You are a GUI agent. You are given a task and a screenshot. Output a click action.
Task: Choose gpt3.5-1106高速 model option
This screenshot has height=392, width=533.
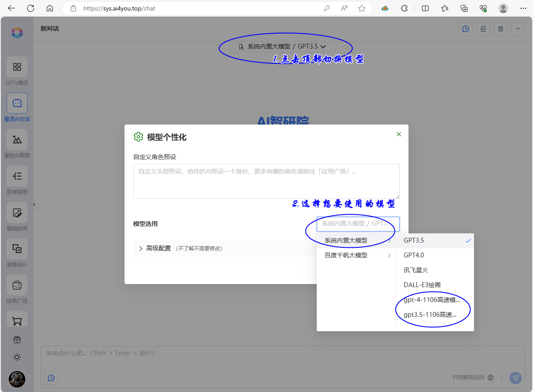(435, 315)
